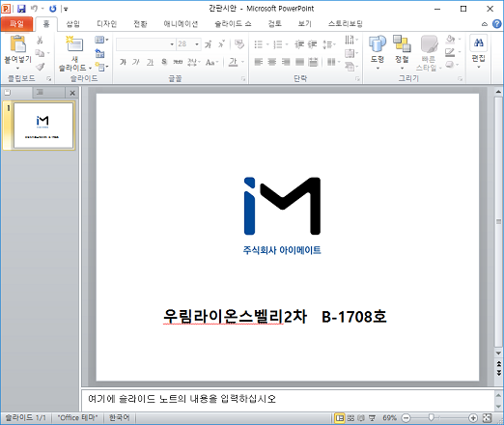The image size is (504, 425).
Task: Click the Clear Formatting eraser icon
Action: pyautogui.click(x=239, y=44)
